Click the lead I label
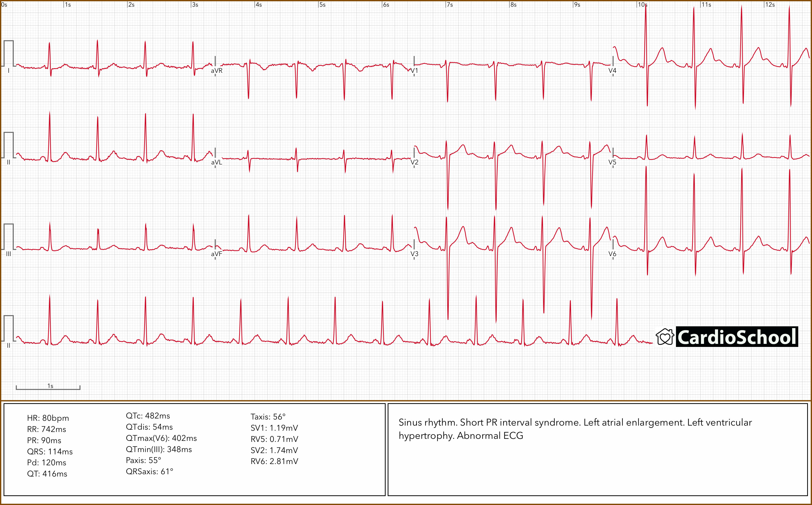 (x=8, y=71)
